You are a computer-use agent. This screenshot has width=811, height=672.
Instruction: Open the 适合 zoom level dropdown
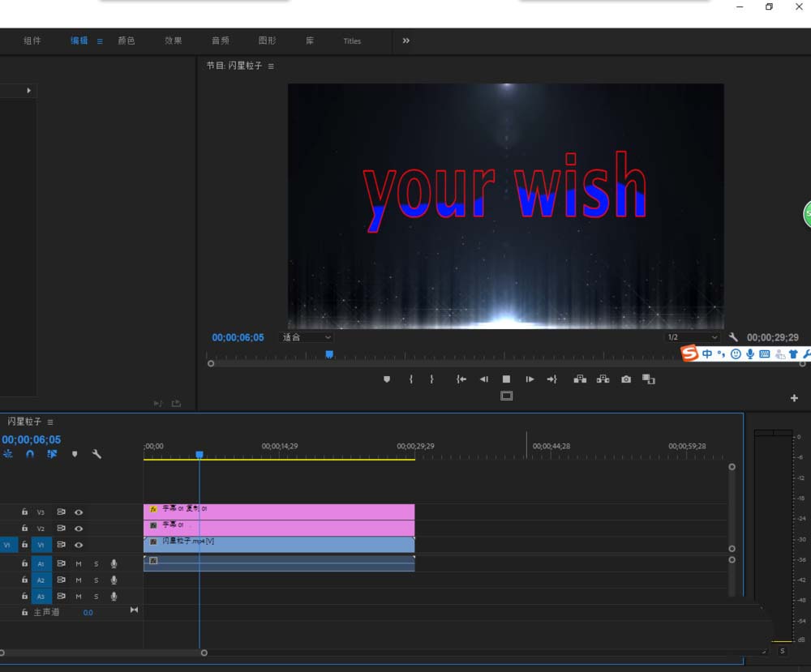(x=307, y=337)
